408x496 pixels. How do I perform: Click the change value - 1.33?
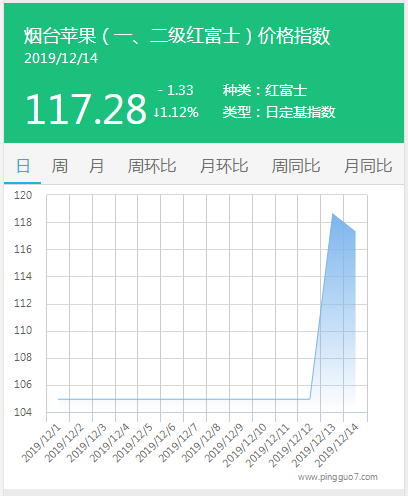[175, 90]
